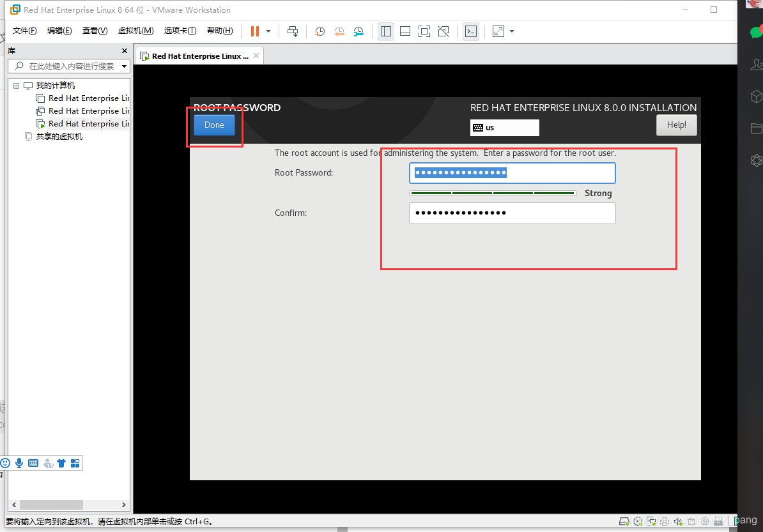Screen dimensions: 763x532
Task: Collapse the 我的计算机 tree node
Action: pos(16,86)
